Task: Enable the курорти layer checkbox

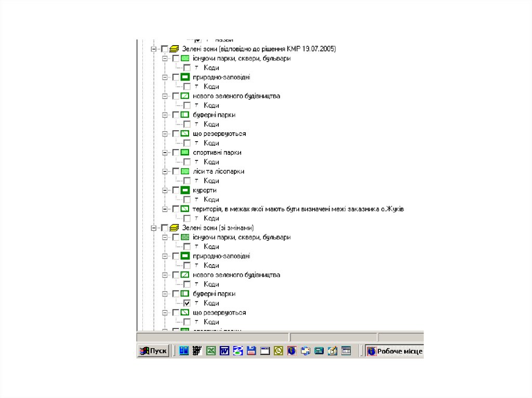Action: pyautogui.click(x=176, y=190)
